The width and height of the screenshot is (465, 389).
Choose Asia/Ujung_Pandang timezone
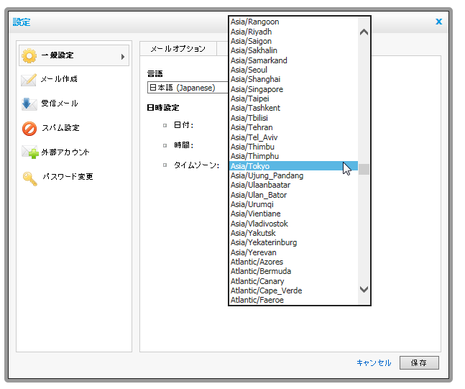click(x=293, y=175)
